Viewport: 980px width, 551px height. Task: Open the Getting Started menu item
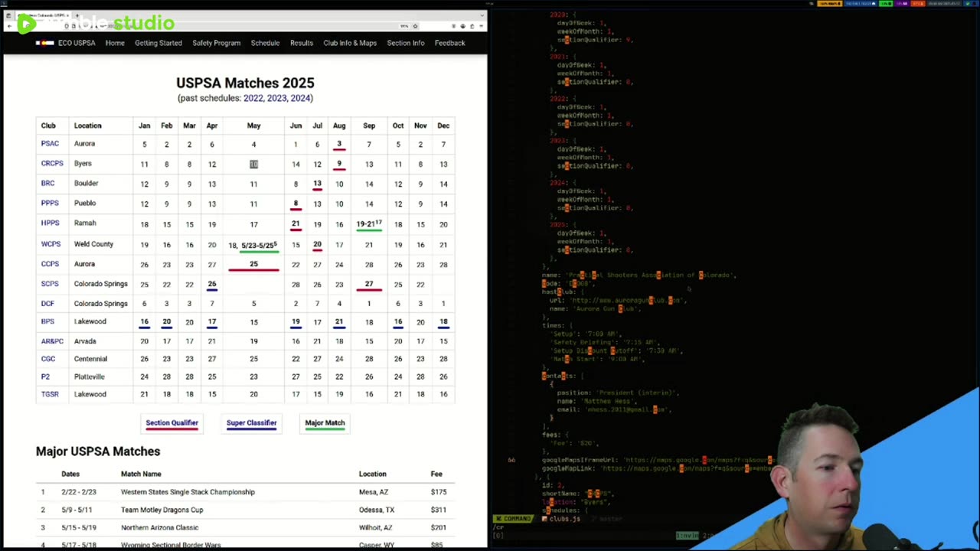[158, 43]
